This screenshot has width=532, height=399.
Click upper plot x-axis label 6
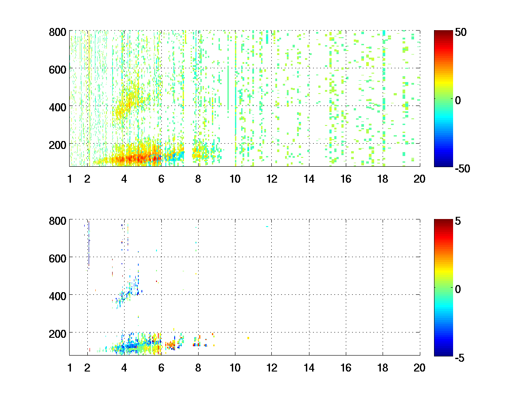click(161, 179)
